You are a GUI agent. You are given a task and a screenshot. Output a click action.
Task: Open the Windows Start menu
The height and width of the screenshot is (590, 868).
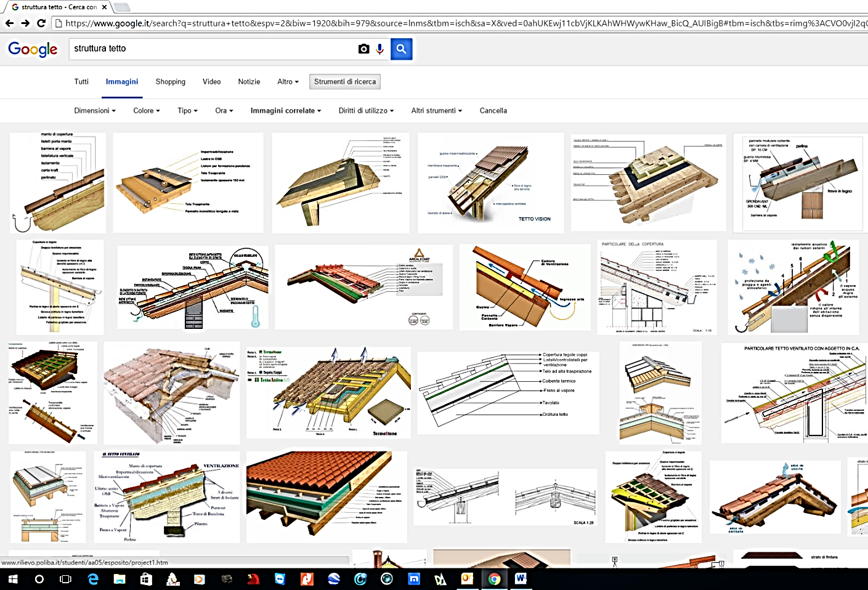pyautogui.click(x=12, y=579)
